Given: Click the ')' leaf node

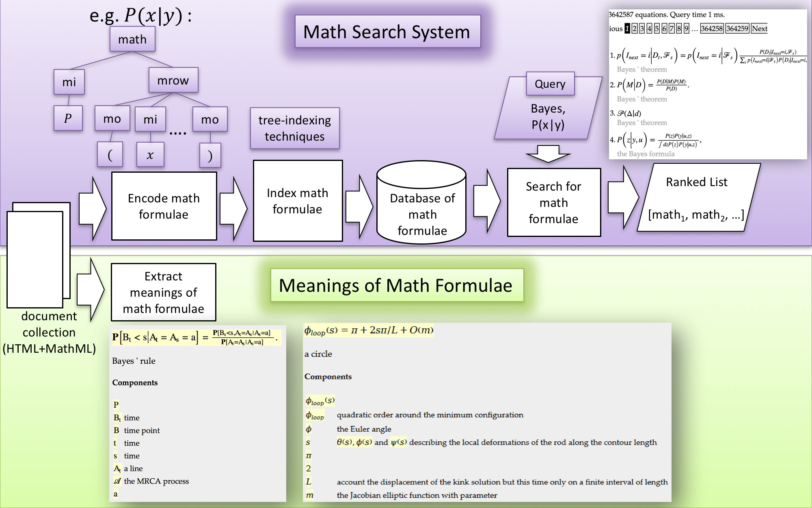Looking at the screenshot, I should (x=210, y=155).
